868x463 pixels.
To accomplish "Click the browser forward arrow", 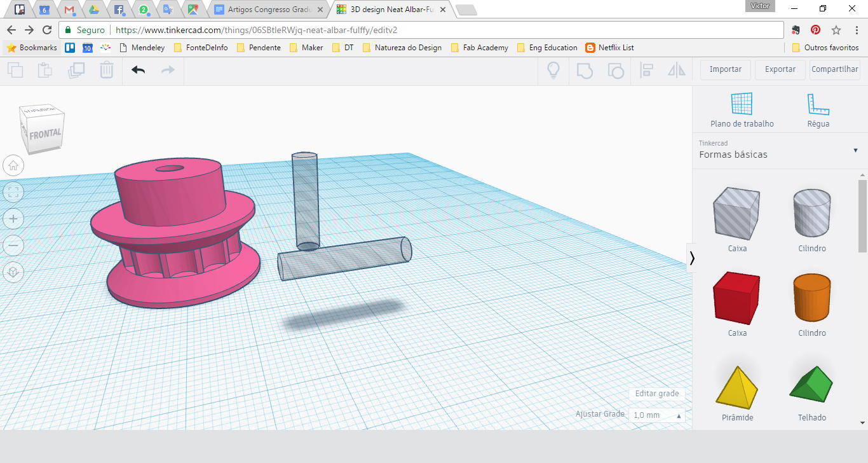I will tap(29, 30).
